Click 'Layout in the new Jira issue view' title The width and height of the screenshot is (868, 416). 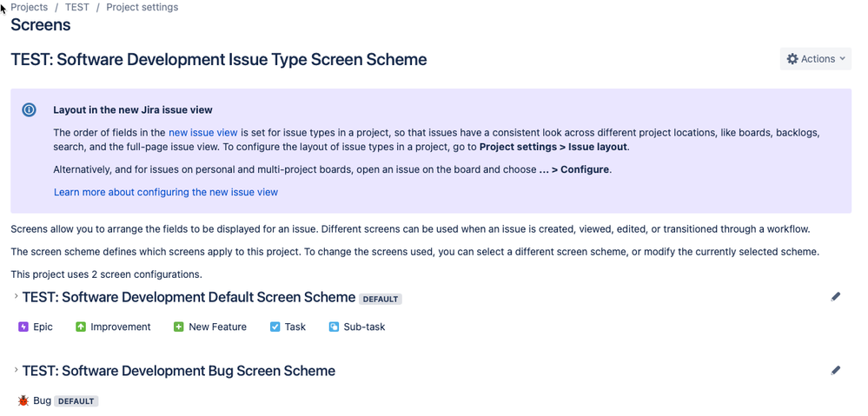(x=133, y=109)
